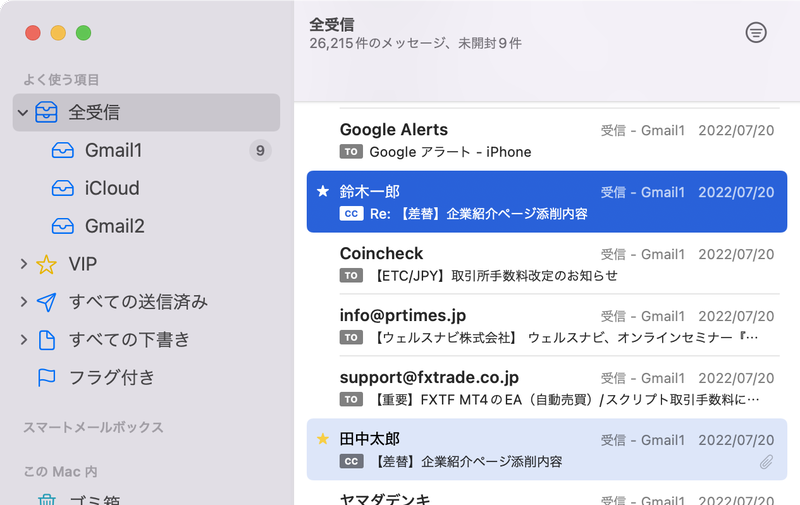Select the 鈴木一郎 message
Image resolution: width=800 pixels, height=505 pixels.
pyautogui.click(x=547, y=201)
